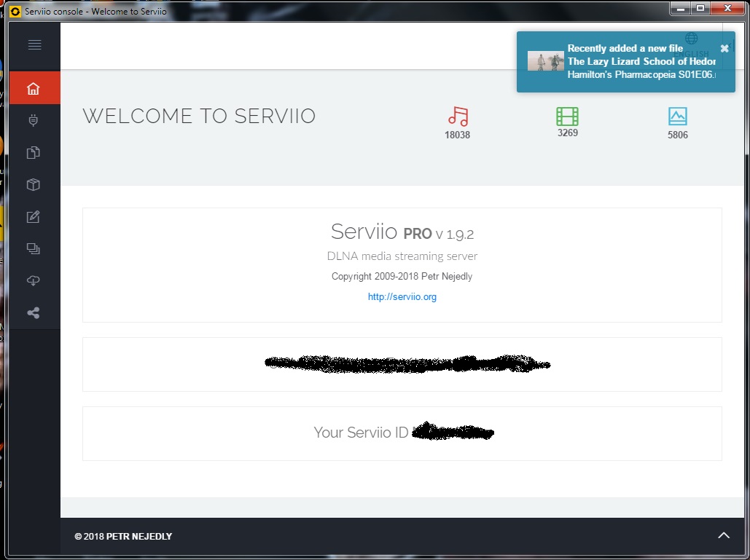Click the documents icon in sidebar
750x560 pixels.
[x=33, y=153]
